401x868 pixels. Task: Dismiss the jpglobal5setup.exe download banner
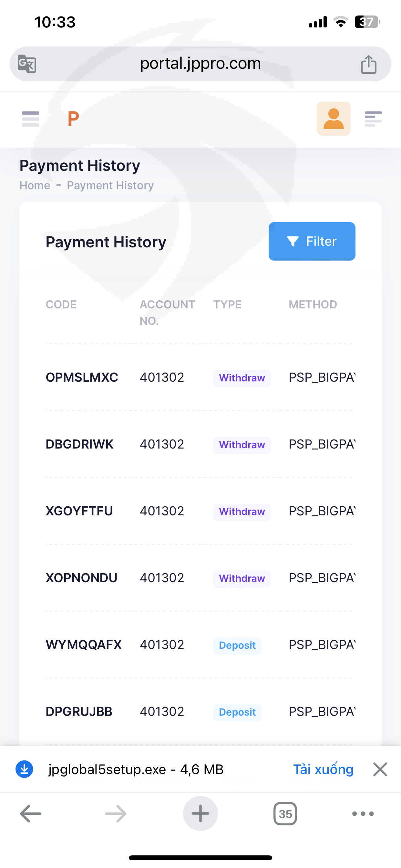[380, 769]
